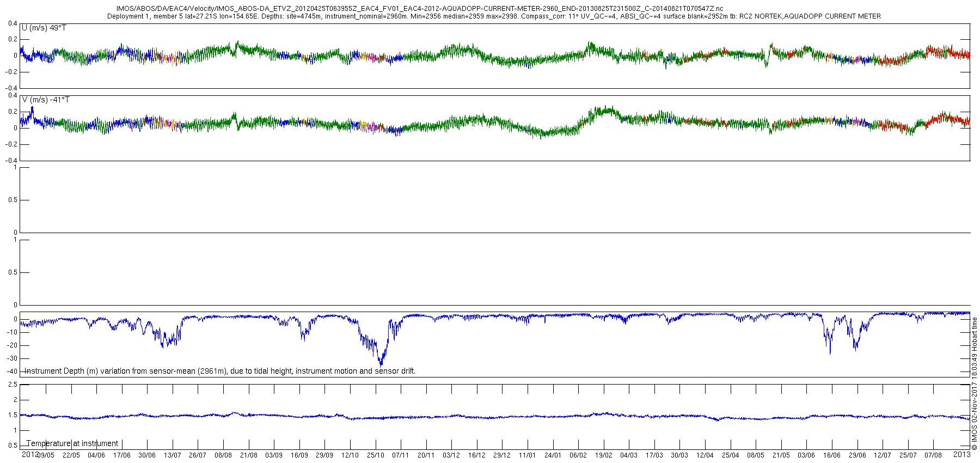Click the '-20' tick on depth axis
980x463 pixels.
13,345
